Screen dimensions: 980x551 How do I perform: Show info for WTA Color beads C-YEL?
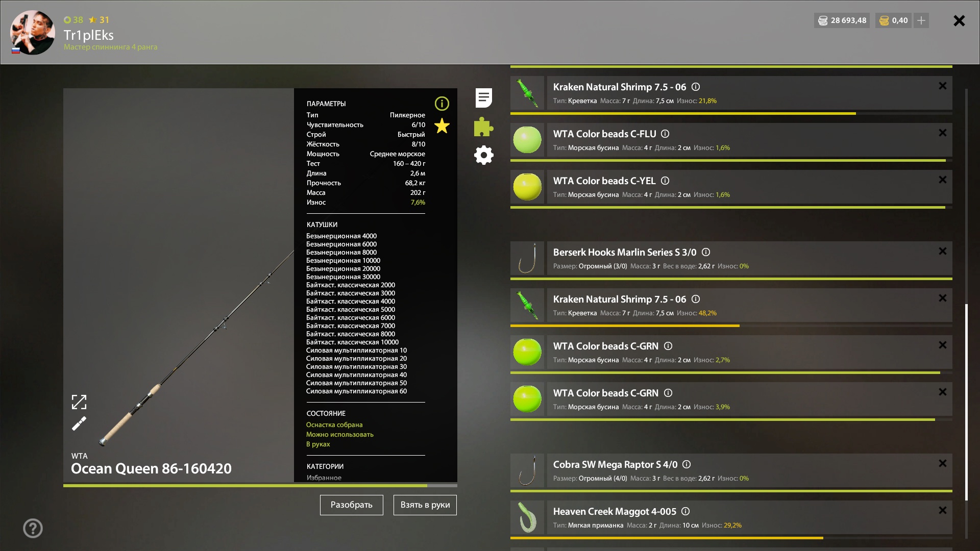665,181
